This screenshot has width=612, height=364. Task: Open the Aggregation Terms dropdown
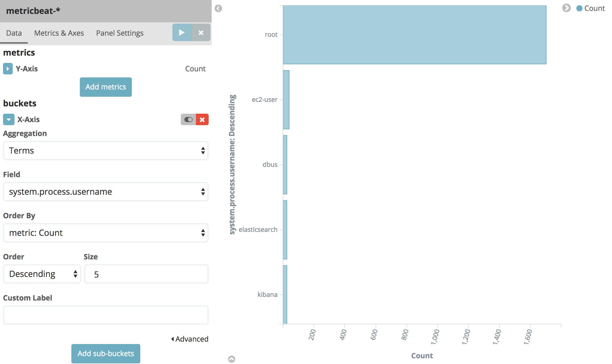tap(106, 151)
